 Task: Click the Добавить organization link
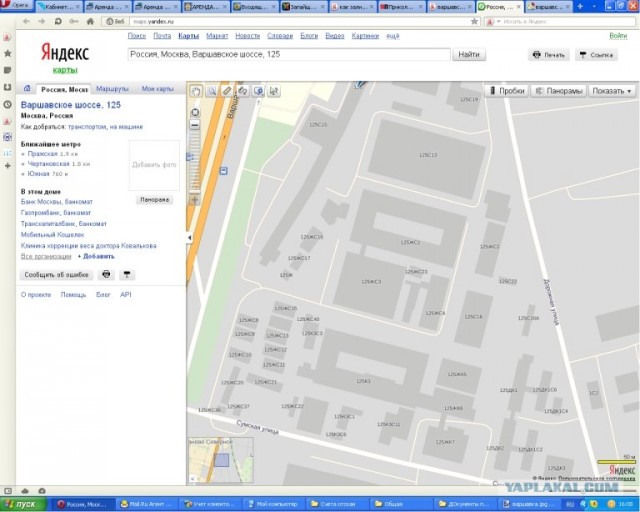pos(98,256)
